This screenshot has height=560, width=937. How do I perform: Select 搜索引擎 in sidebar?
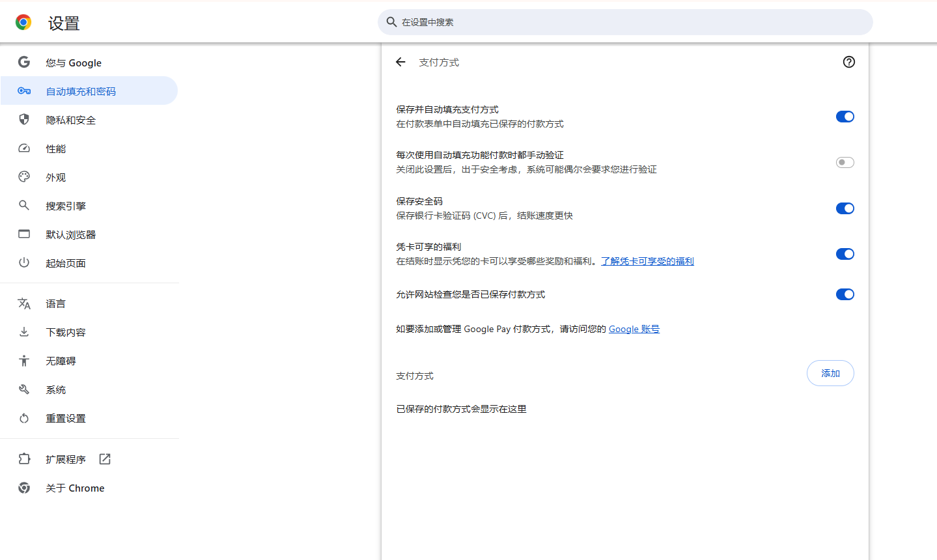point(89,206)
